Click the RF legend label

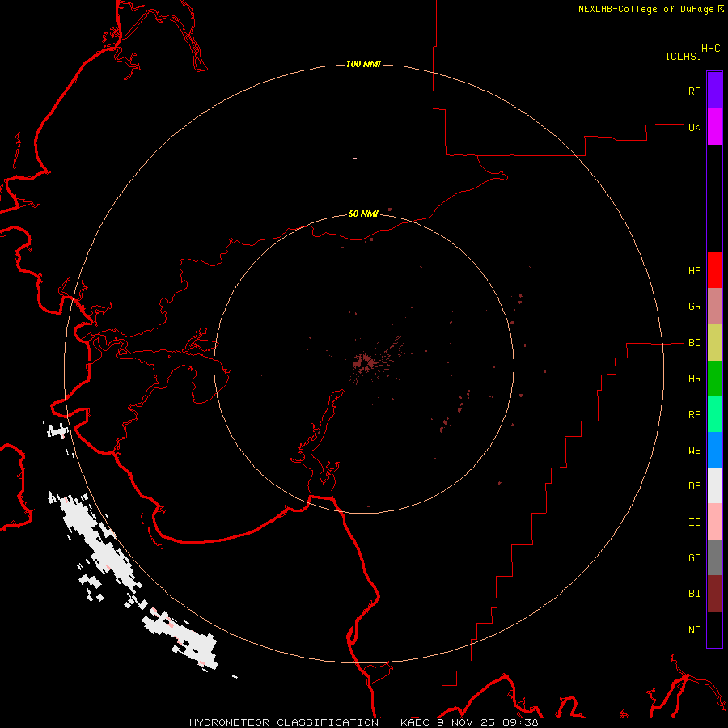click(x=695, y=91)
